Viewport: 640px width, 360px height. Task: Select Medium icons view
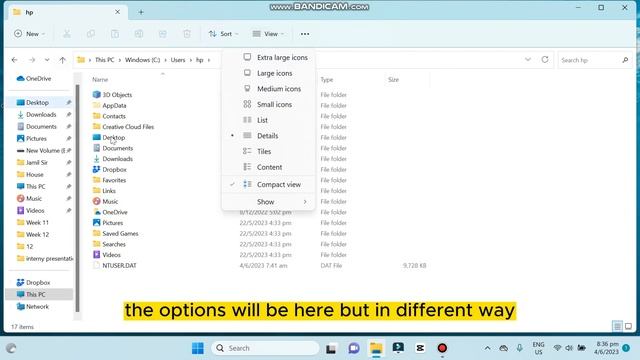coord(269,89)
